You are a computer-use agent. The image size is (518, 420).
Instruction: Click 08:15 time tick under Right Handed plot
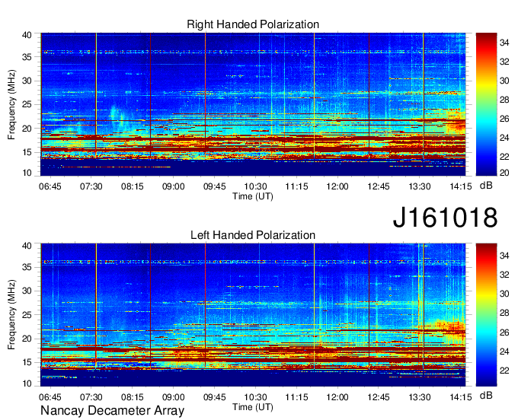132,186
